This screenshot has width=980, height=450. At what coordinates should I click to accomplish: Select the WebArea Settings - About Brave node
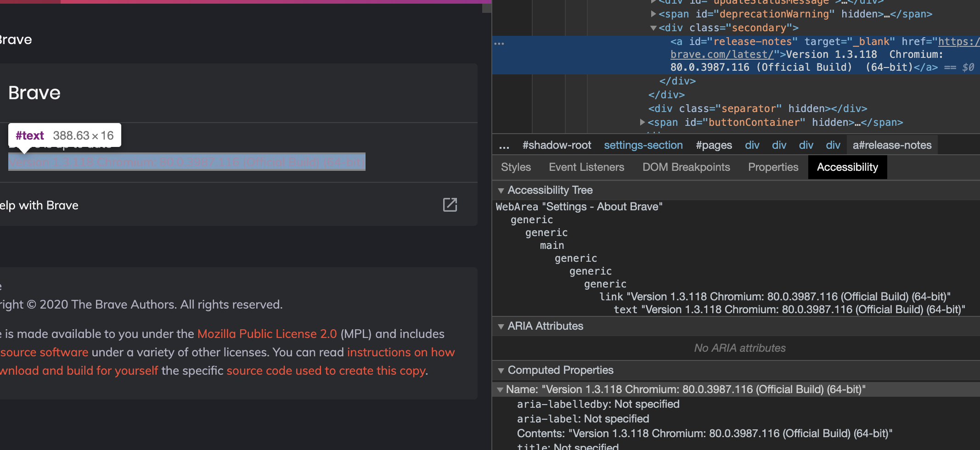[x=579, y=207]
